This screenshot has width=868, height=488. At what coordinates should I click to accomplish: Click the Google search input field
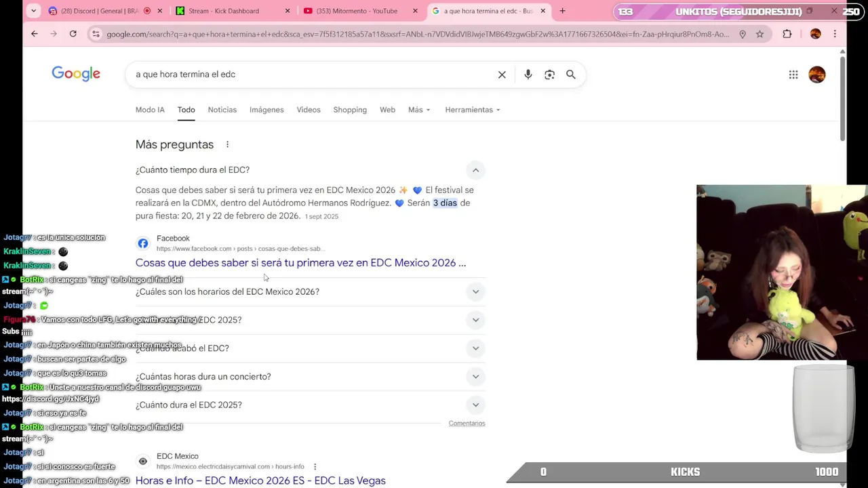click(312, 75)
